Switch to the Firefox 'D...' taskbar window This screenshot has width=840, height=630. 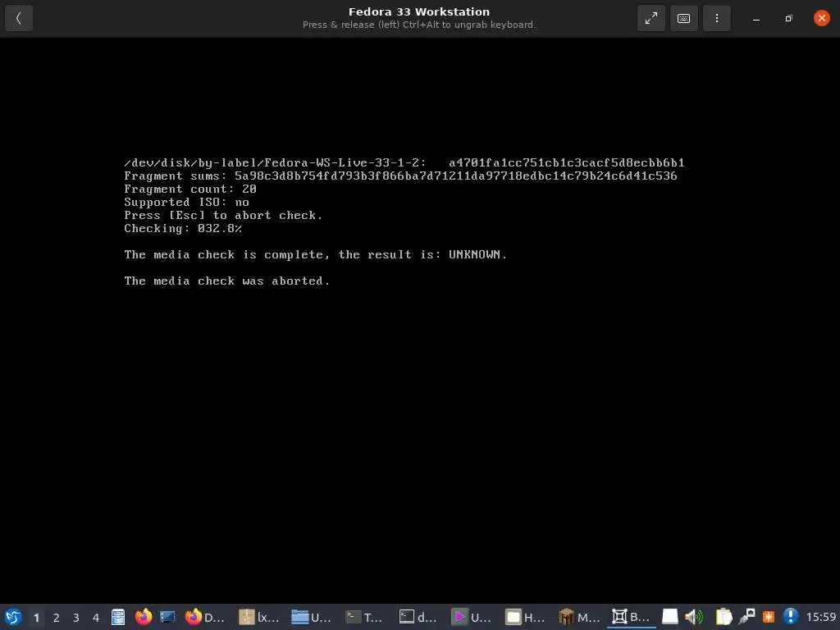point(204,617)
